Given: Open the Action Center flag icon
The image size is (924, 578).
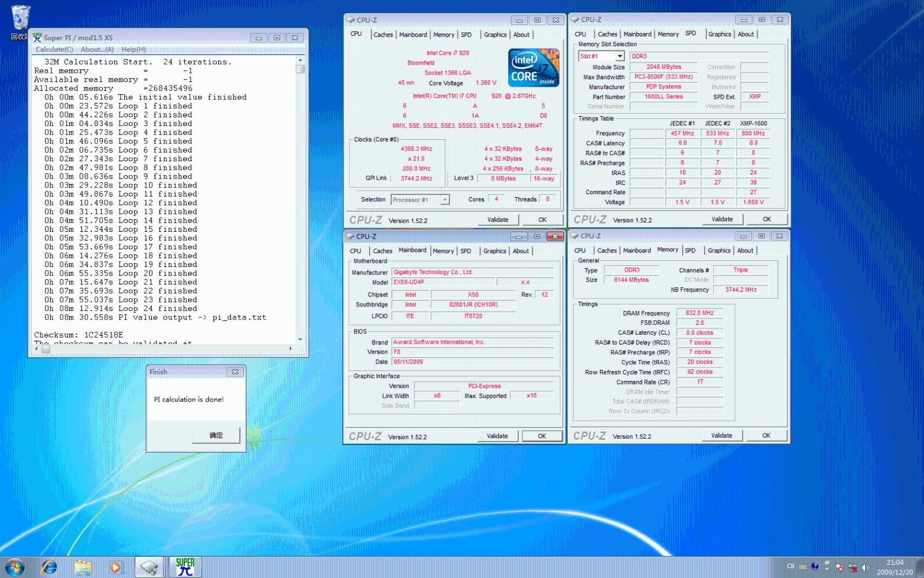Looking at the screenshot, I should point(840,568).
